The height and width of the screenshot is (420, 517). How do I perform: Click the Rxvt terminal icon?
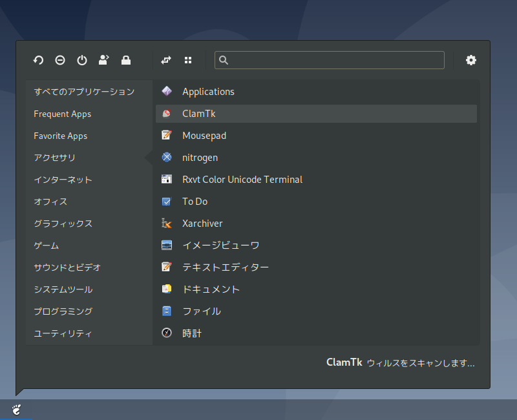click(167, 180)
